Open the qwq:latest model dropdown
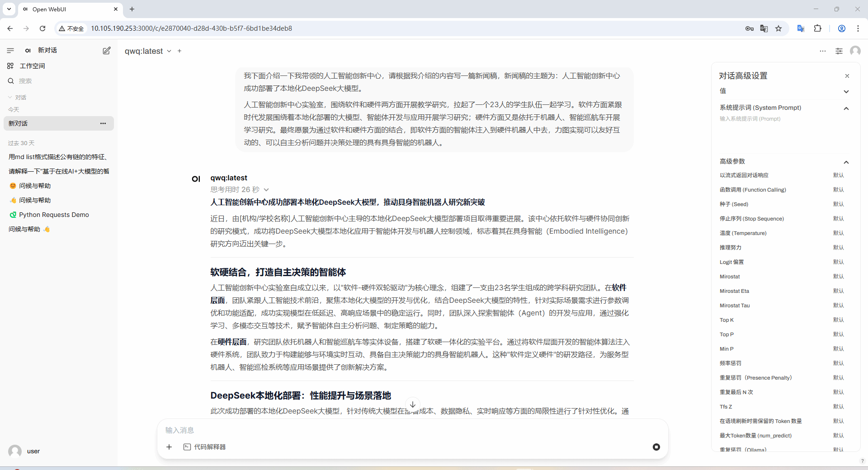This screenshot has width=868, height=470. click(x=148, y=51)
